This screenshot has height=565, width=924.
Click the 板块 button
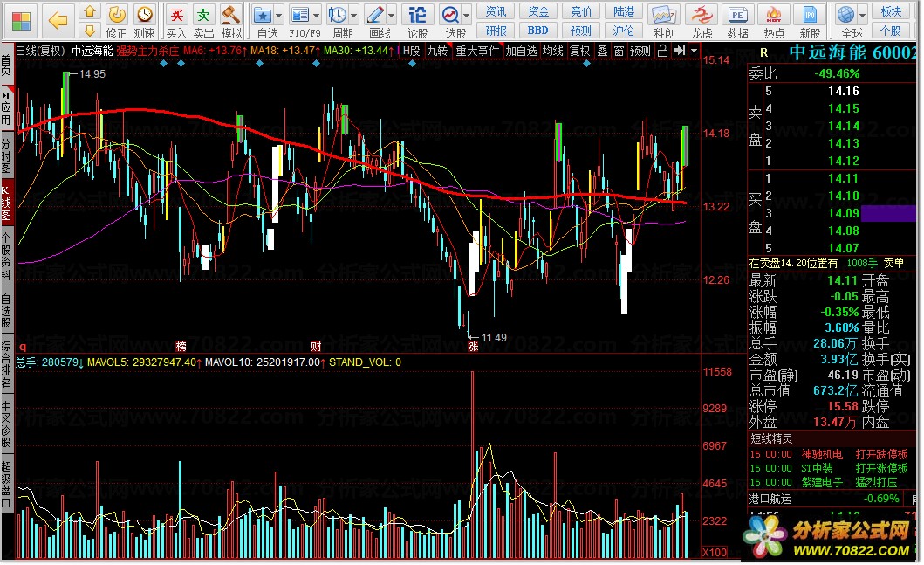click(x=891, y=12)
